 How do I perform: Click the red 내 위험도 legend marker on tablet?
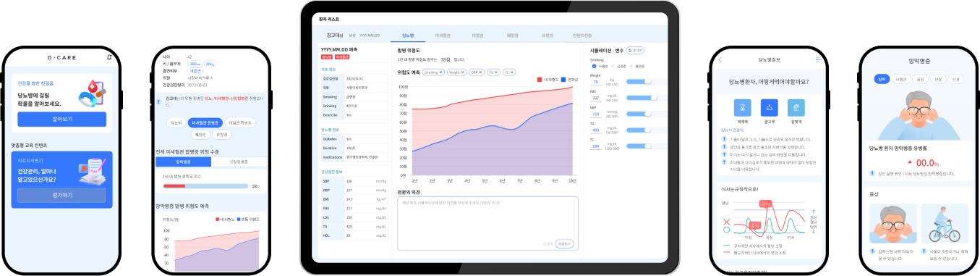[x=540, y=80]
